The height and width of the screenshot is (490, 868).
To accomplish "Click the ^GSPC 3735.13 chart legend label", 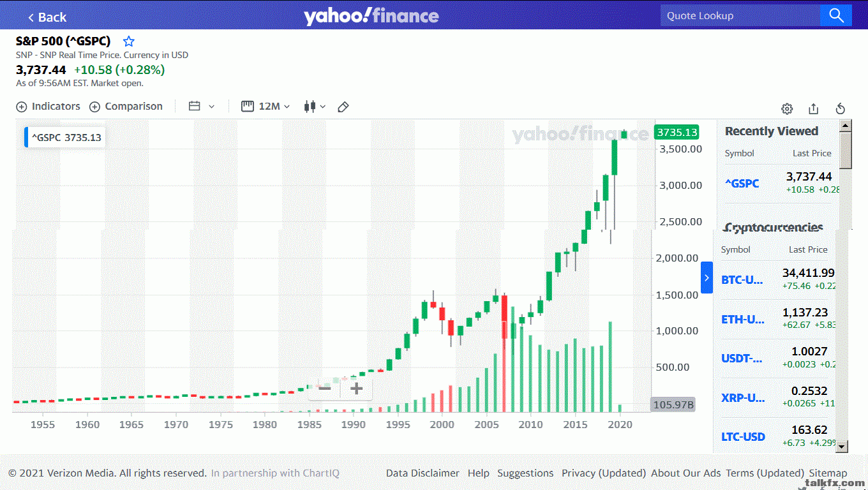I will (66, 137).
